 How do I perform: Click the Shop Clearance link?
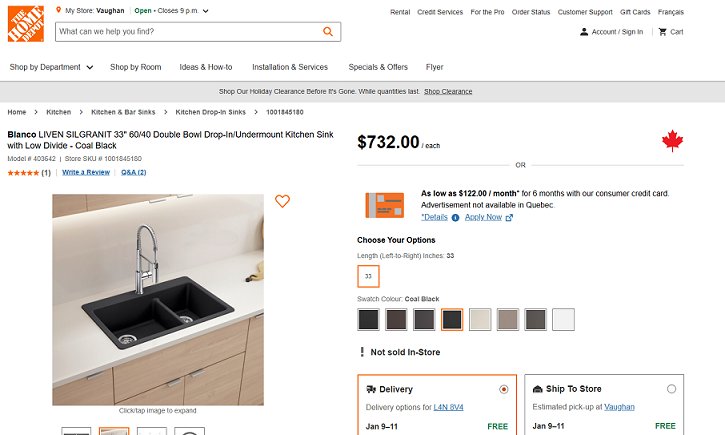pyautogui.click(x=448, y=91)
